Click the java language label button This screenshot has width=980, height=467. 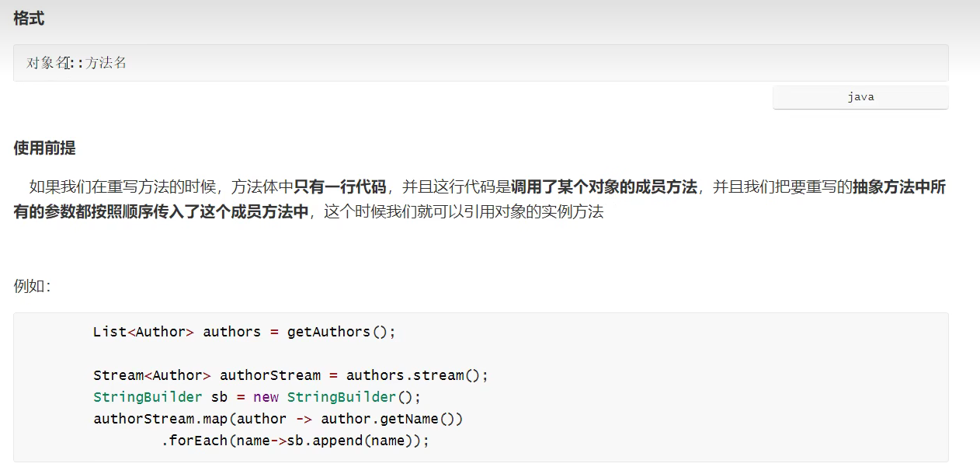click(x=860, y=97)
